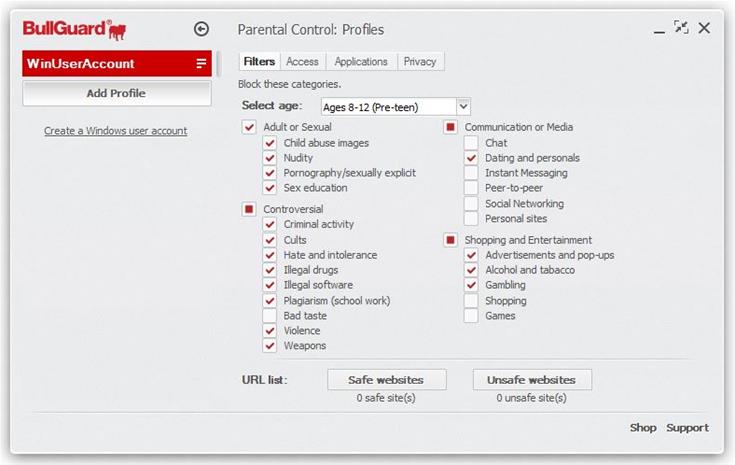Viewport: 735px width, 465px height.
Task: Enable the Social Networking filter
Action: [471, 204]
